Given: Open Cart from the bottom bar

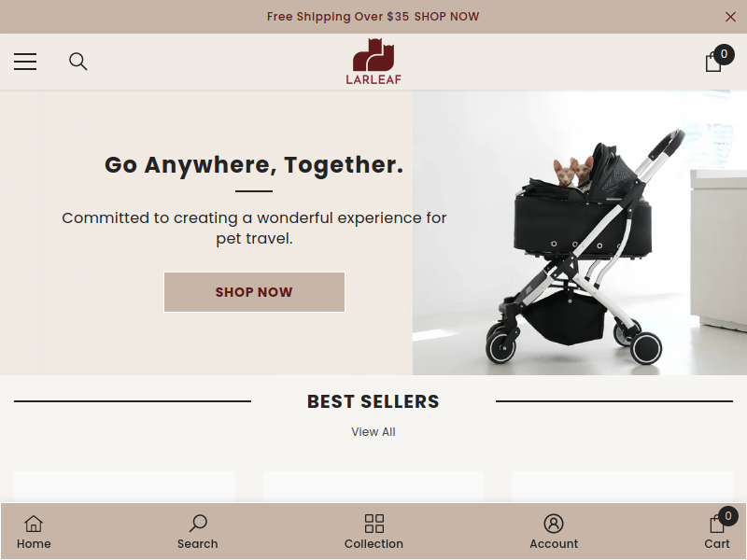Looking at the screenshot, I should (x=717, y=532).
